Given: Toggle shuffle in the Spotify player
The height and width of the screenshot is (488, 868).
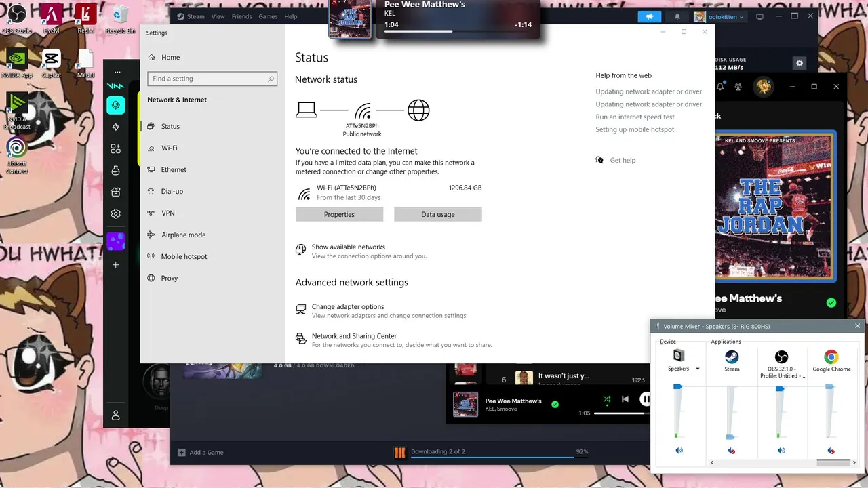Looking at the screenshot, I should click(x=606, y=400).
